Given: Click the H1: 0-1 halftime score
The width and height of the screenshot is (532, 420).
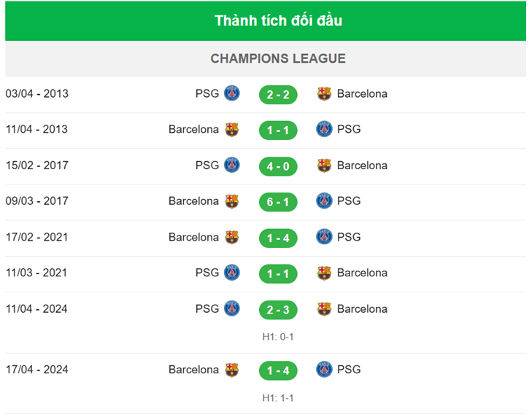Looking at the screenshot, I should point(278,337).
